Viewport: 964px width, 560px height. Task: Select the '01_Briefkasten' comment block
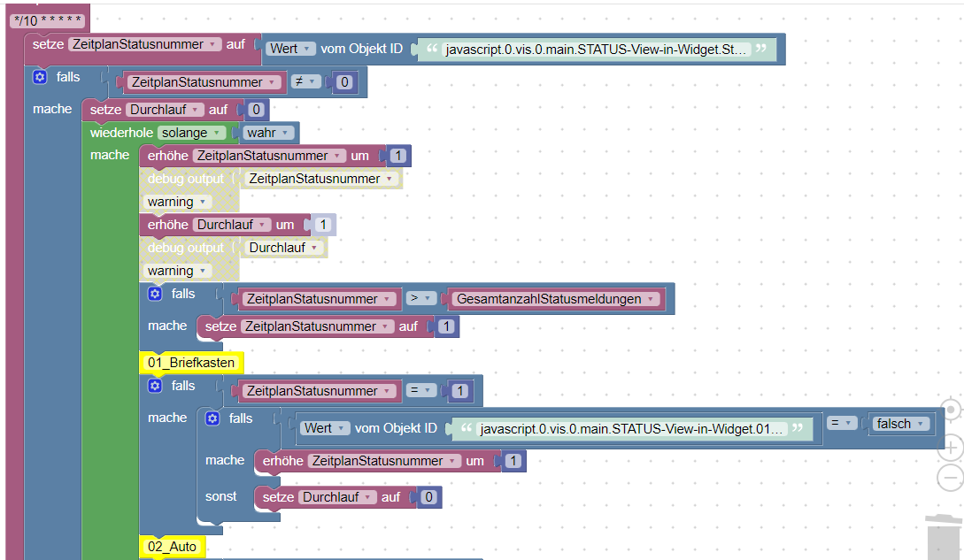click(x=191, y=363)
